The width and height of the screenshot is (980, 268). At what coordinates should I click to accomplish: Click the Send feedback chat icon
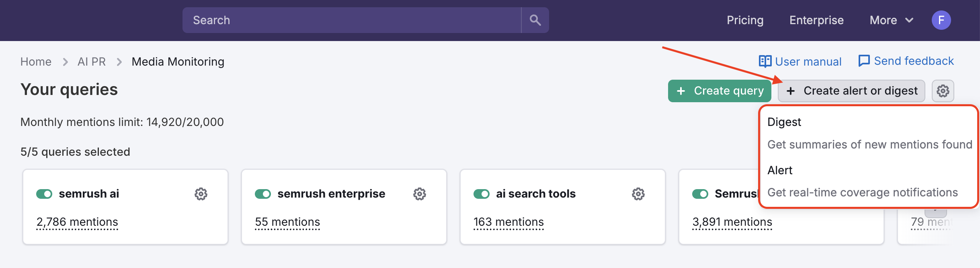coord(864,61)
